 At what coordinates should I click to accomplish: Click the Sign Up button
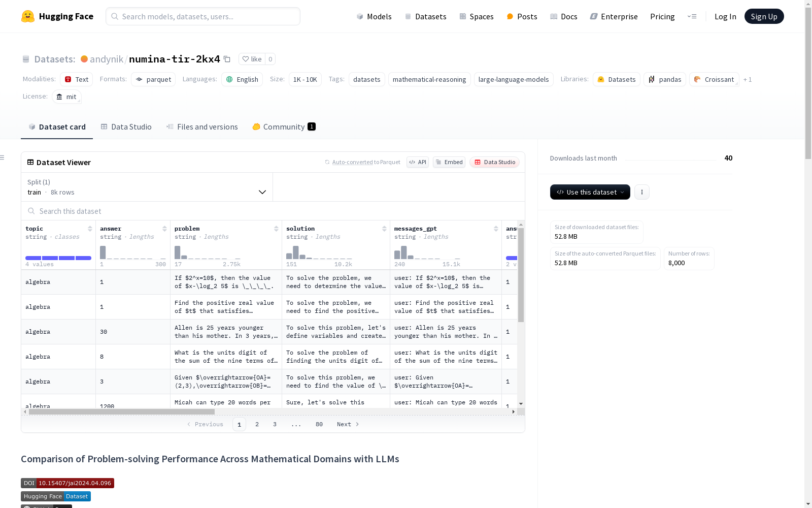coord(764,16)
